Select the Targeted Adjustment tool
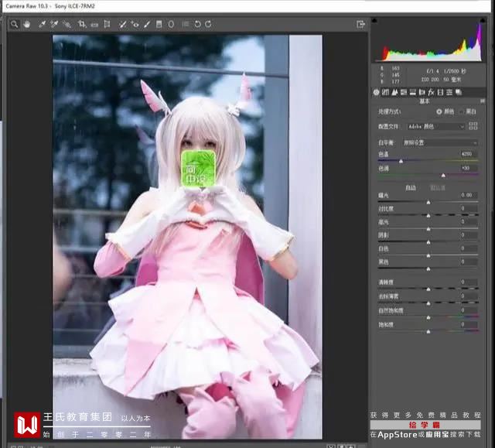495x448 pixels. (x=67, y=24)
